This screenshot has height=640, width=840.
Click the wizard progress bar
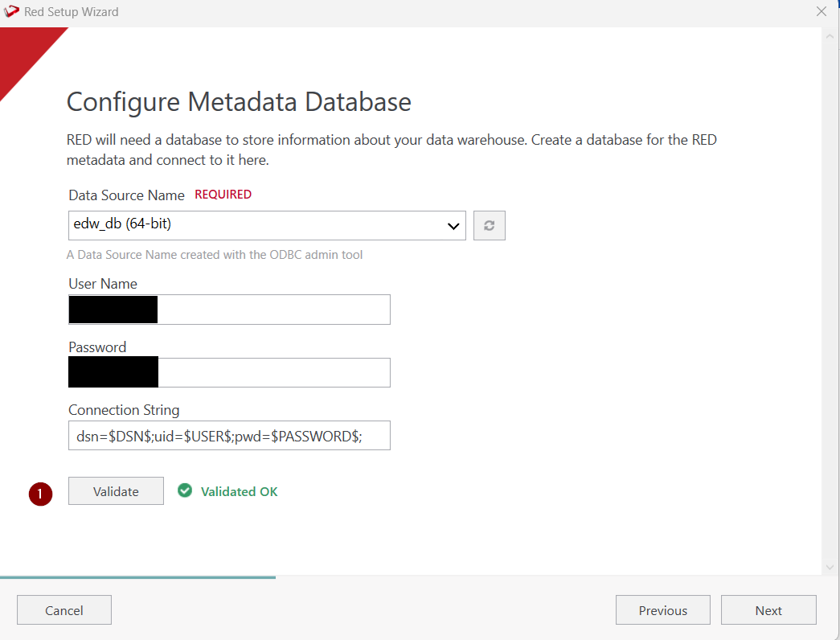137,577
